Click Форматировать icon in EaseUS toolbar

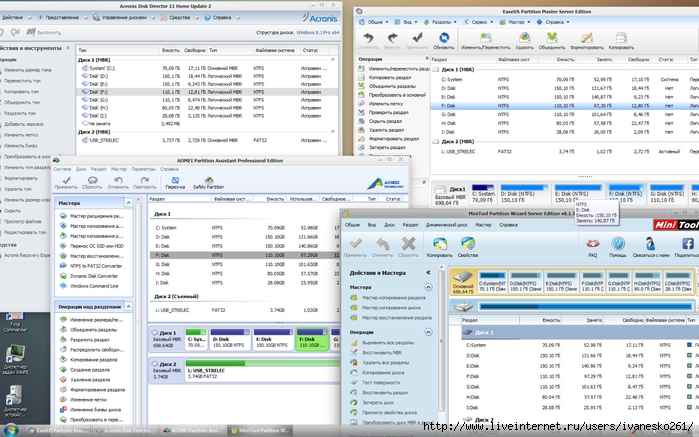click(587, 38)
